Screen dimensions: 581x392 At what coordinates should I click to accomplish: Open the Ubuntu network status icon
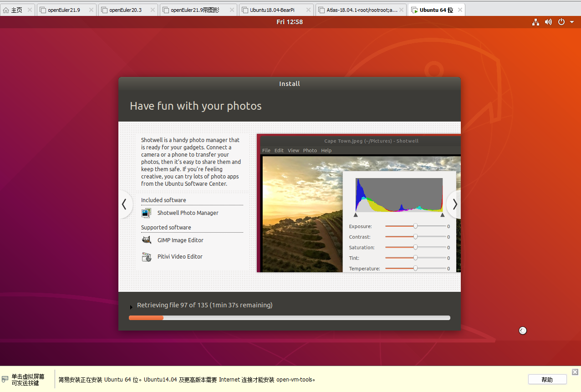[x=536, y=22]
